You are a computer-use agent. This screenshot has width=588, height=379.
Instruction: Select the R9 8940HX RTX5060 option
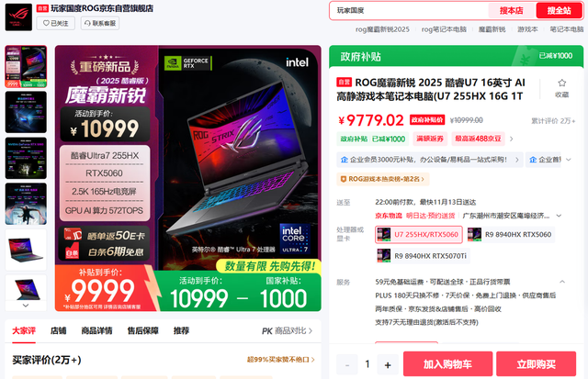coord(509,235)
